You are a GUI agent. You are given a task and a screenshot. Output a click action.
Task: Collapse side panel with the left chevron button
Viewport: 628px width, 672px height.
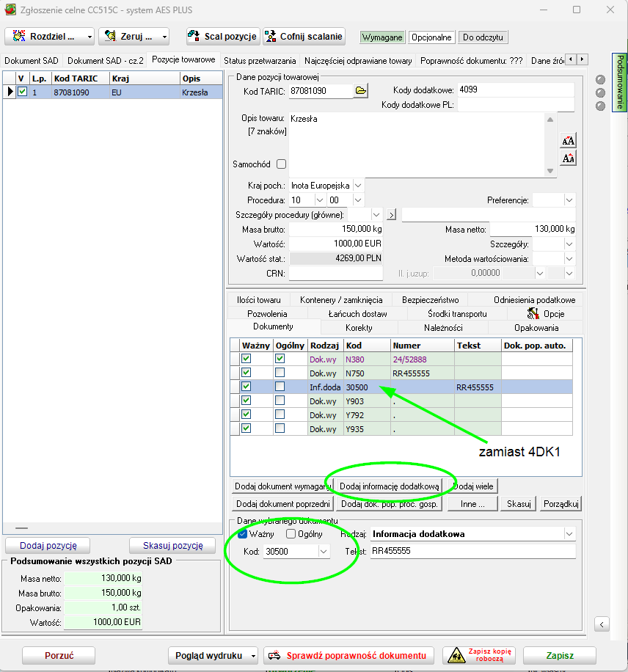(602, 624)
